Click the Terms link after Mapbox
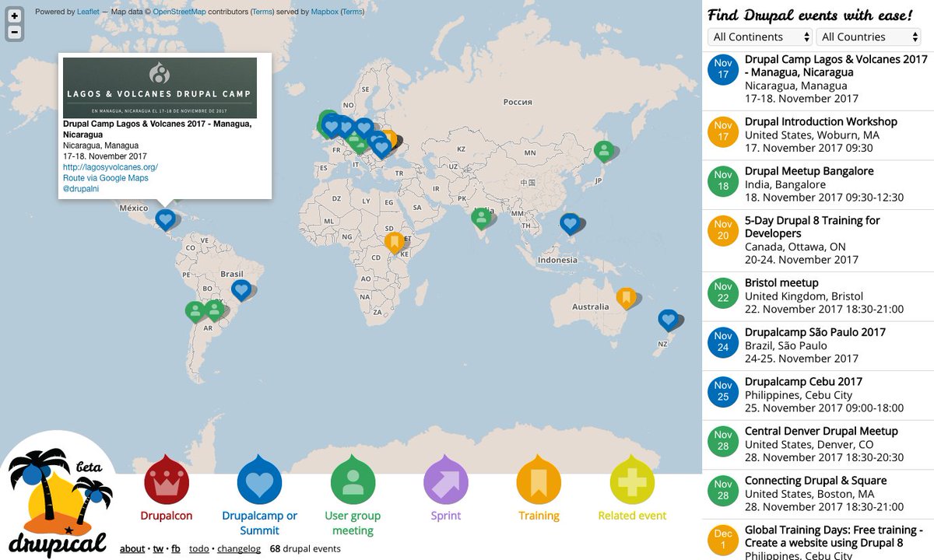This screenshot has width=934, height=560. [352, 12]
